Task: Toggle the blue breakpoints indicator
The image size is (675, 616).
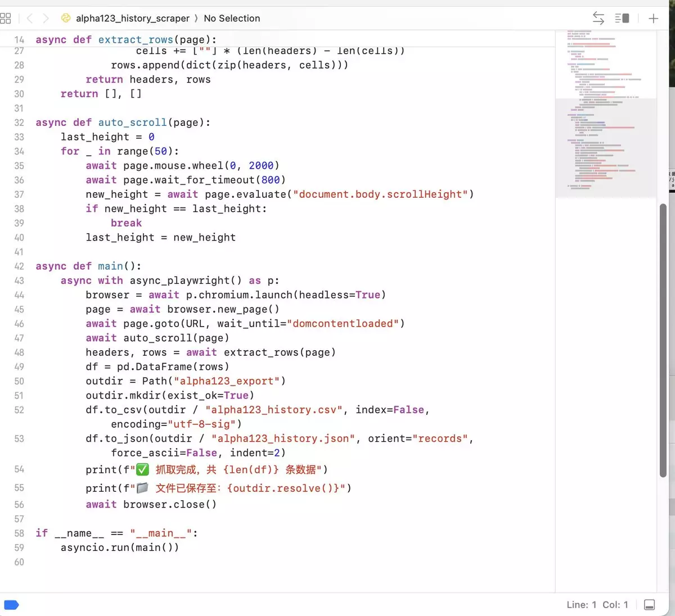Action: click(11, 605)
